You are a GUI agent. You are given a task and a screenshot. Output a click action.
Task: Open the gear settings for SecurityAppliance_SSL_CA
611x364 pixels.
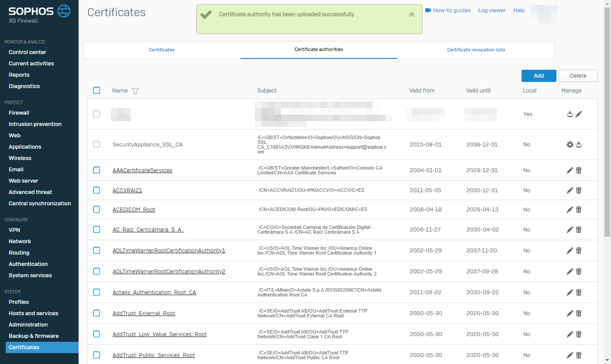pos(570,144)
